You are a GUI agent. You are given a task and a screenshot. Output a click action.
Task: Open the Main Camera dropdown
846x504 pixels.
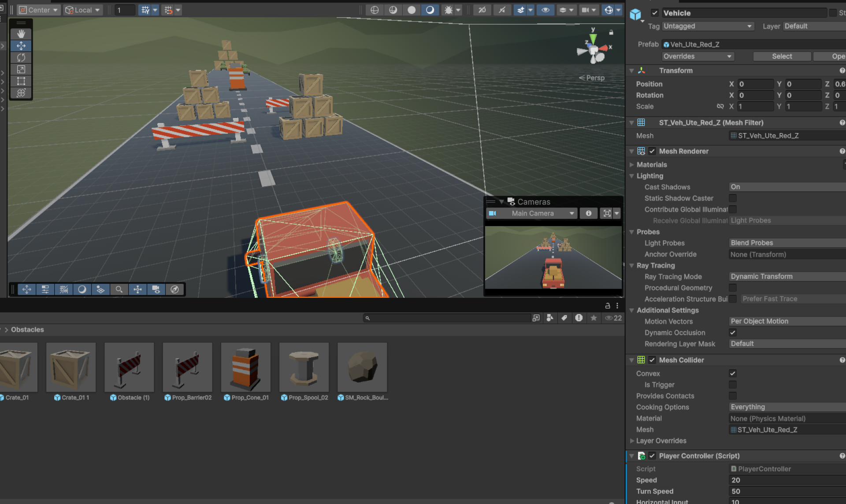click(532, 213)
